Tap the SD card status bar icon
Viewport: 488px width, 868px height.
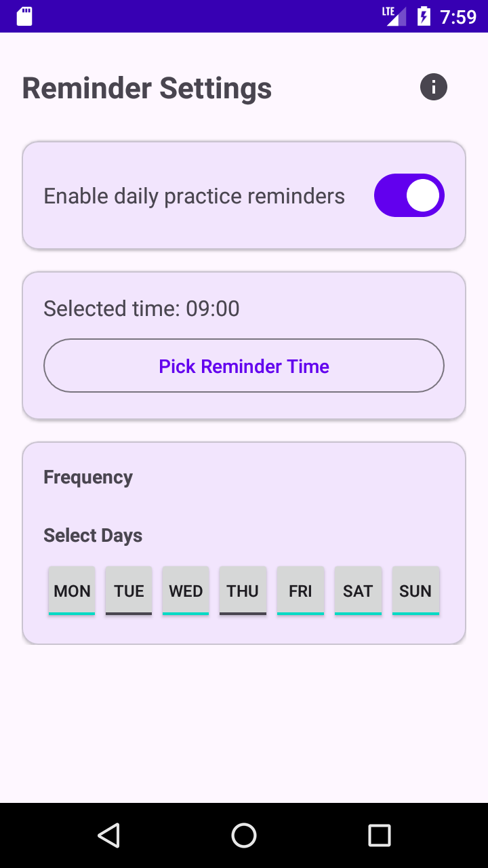tap(24, 16)
